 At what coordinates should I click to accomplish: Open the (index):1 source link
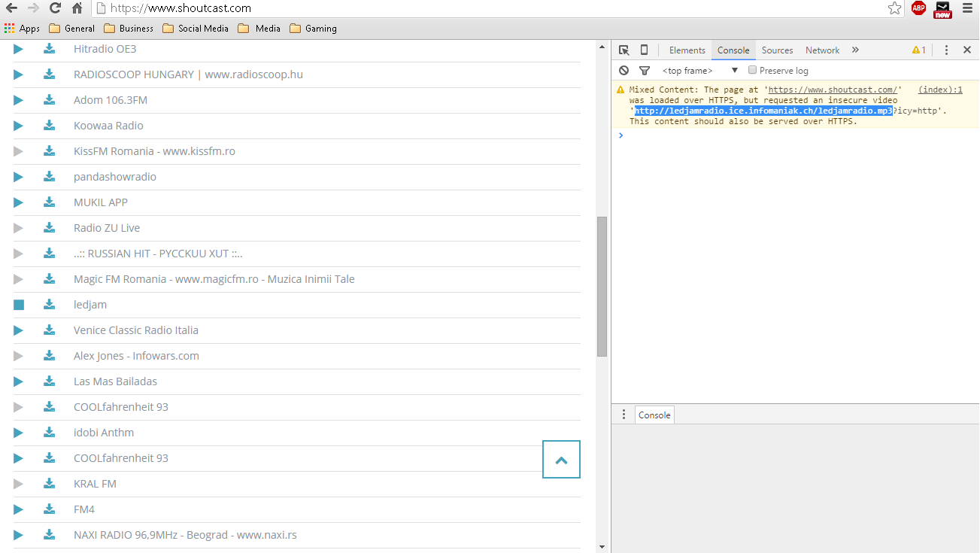(940, 90)
